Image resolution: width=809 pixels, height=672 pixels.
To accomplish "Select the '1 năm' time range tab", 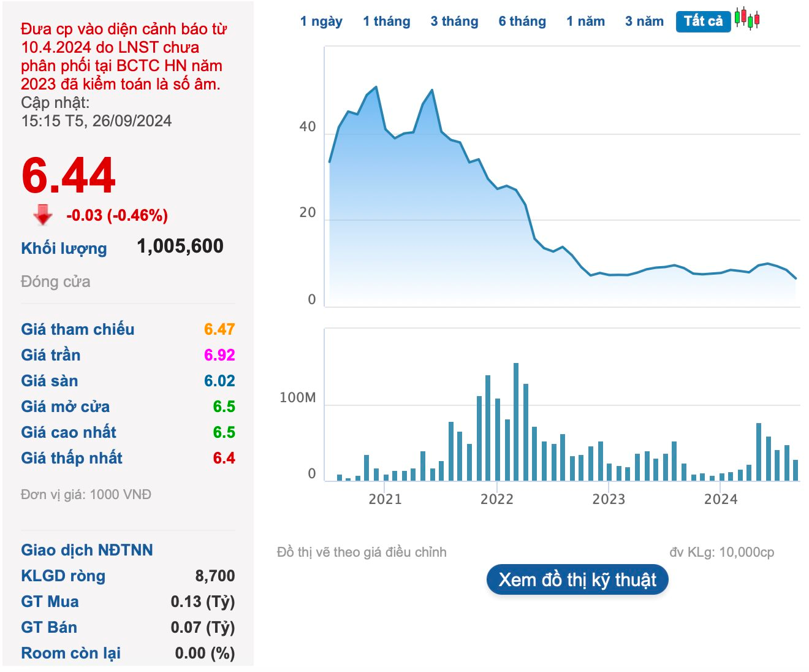I will 585,21.
